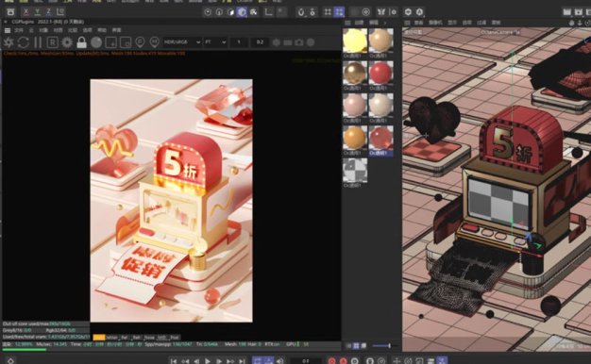Toggle autokeying red A button
The width and height of the screenshot is (591, 364).
[x=343, y=361]
